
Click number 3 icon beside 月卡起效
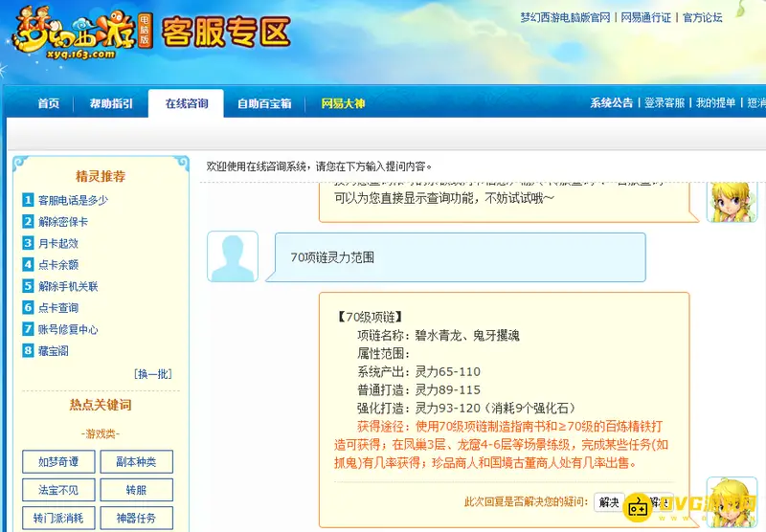tap(28, 243)
